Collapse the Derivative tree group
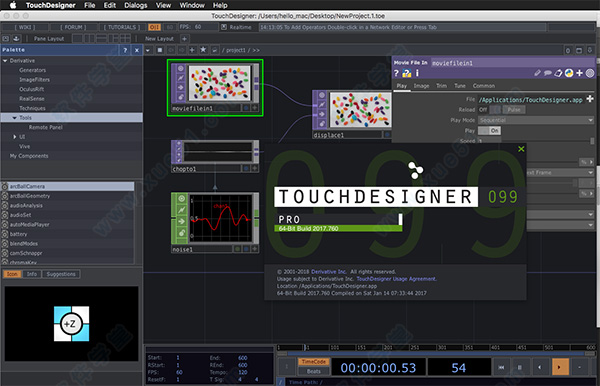This screenshot has width=600, height=386. [5, 60]
